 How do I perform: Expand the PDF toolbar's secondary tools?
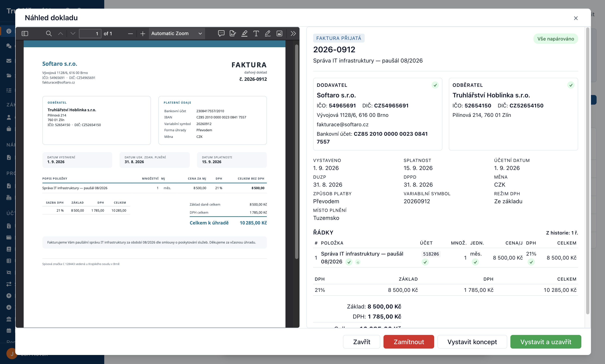[293, 33]
